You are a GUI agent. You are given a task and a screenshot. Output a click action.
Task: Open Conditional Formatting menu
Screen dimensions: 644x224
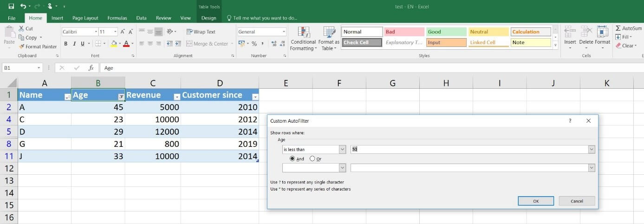point(303,39)
